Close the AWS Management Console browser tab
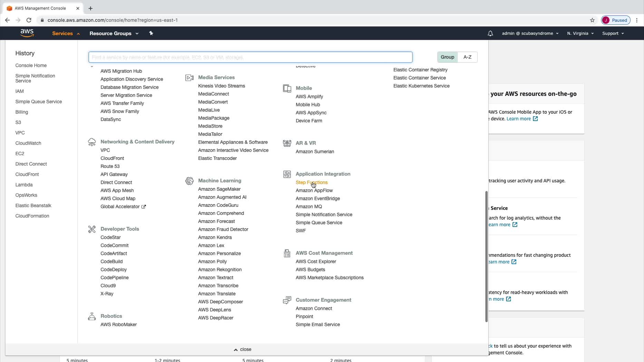The height and width of the screenshot is (362, 644). click(78, 8)
